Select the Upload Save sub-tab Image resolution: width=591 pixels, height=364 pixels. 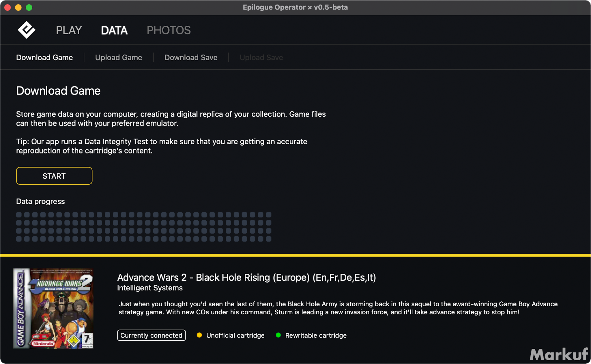[261, 57]
